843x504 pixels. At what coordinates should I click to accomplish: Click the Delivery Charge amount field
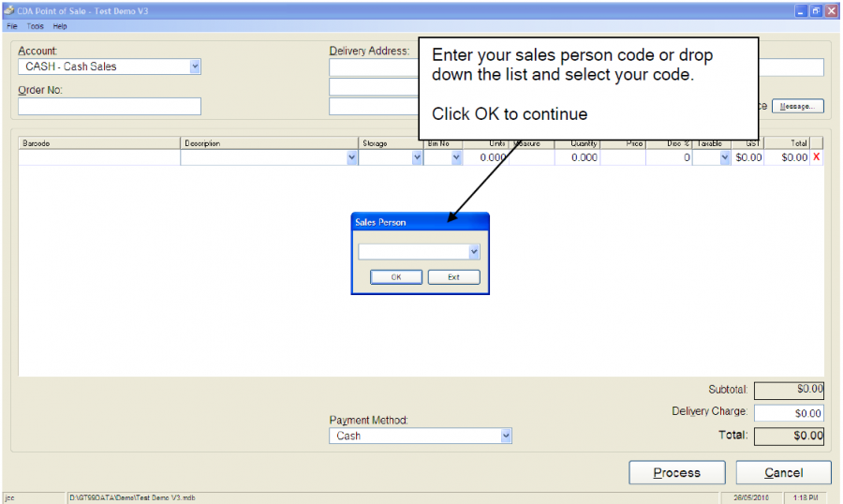pyautogui.click(x=789, y=413)
